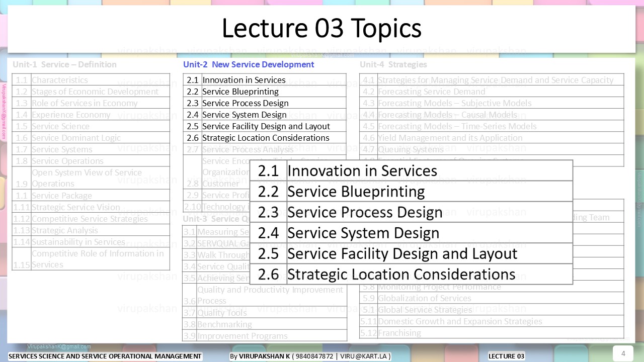Click the "Service Package" row
The width and height of the screenshot is (644, 362).
91,196
